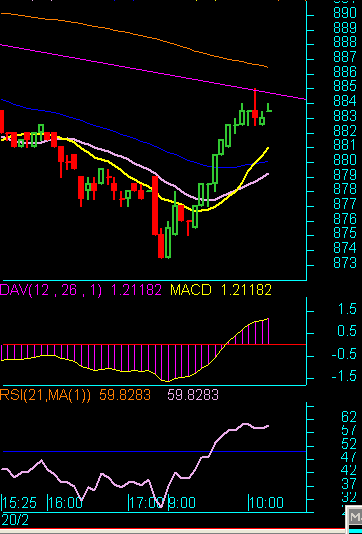362x534 pixels.
Task: Select the 42 RSI axis label
Action: tap(349, 471)
